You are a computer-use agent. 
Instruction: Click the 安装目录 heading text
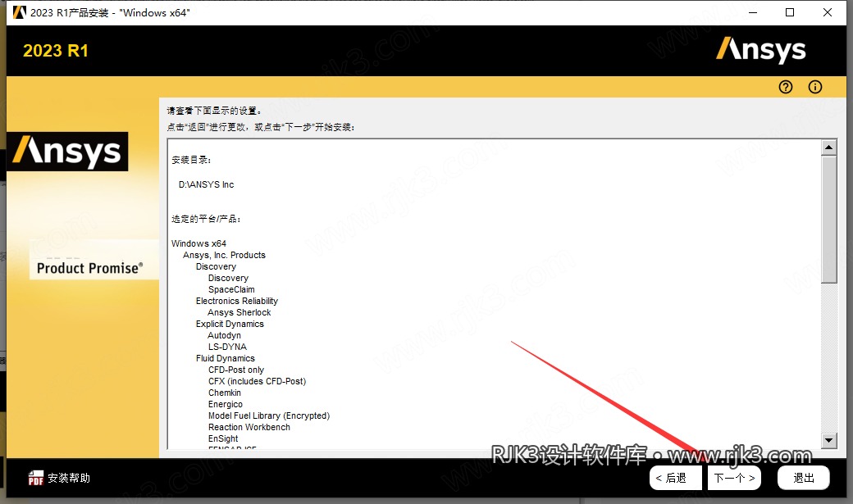tap(191, 160)
